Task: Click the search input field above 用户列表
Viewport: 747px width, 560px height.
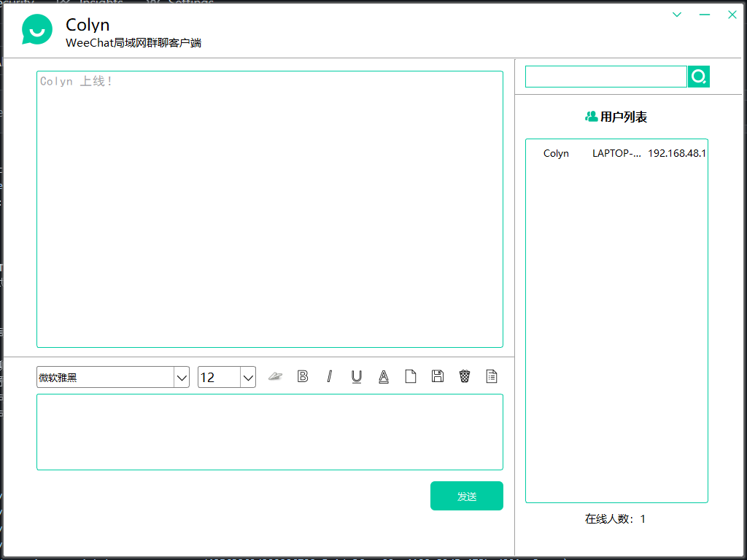Action: click(605, 76)
